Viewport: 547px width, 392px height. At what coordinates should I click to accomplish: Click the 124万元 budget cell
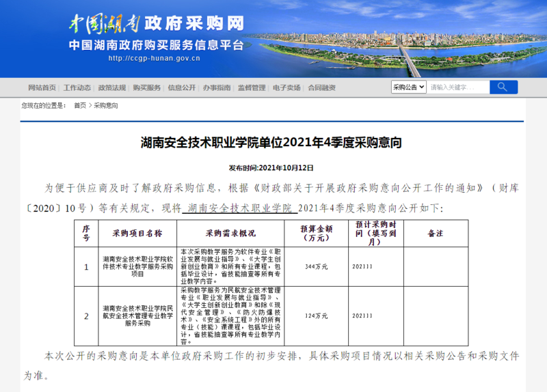[316, 316]
